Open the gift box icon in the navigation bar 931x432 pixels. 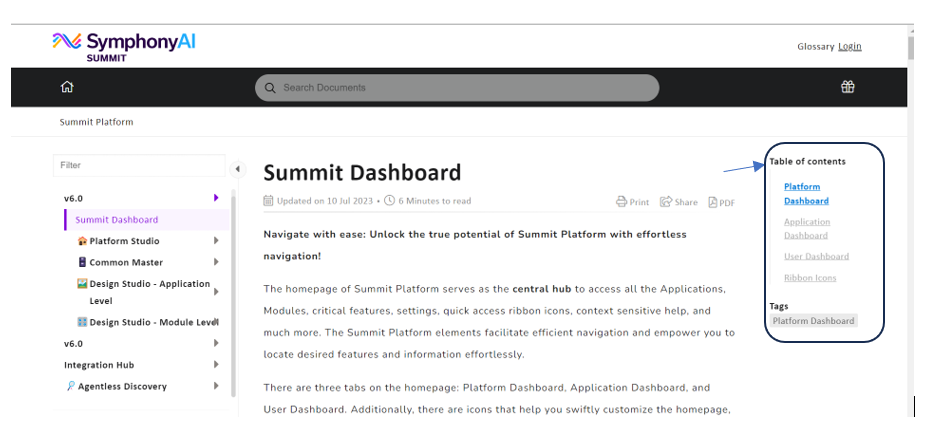847,87
